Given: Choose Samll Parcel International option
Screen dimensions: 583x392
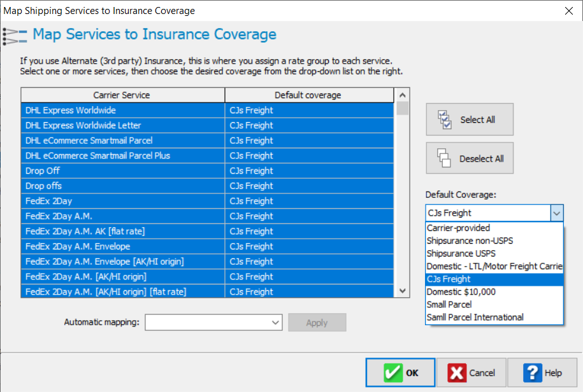Looking at the screenshot, I should 494,318.
